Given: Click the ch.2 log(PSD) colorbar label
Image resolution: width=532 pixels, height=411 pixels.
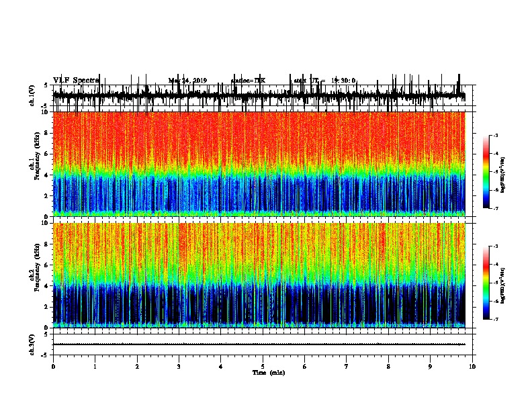Looking at the screenshot, I should point(502,286).
